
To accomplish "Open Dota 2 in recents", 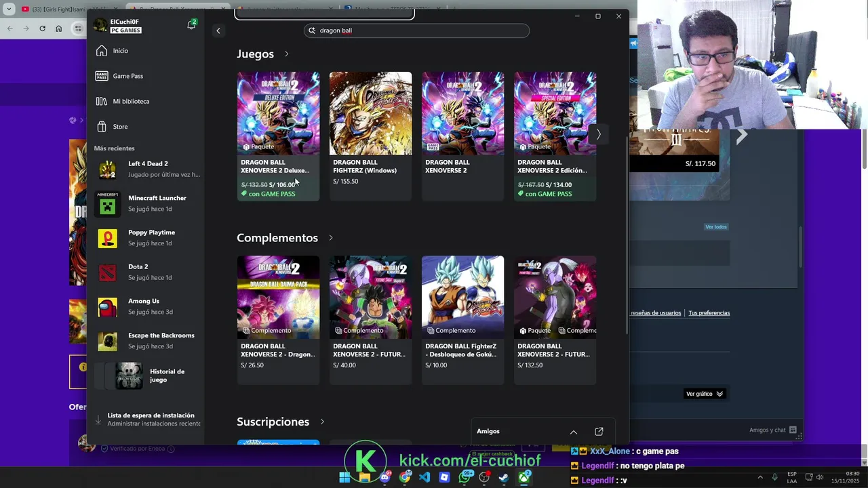I will [x=148, y=272].
